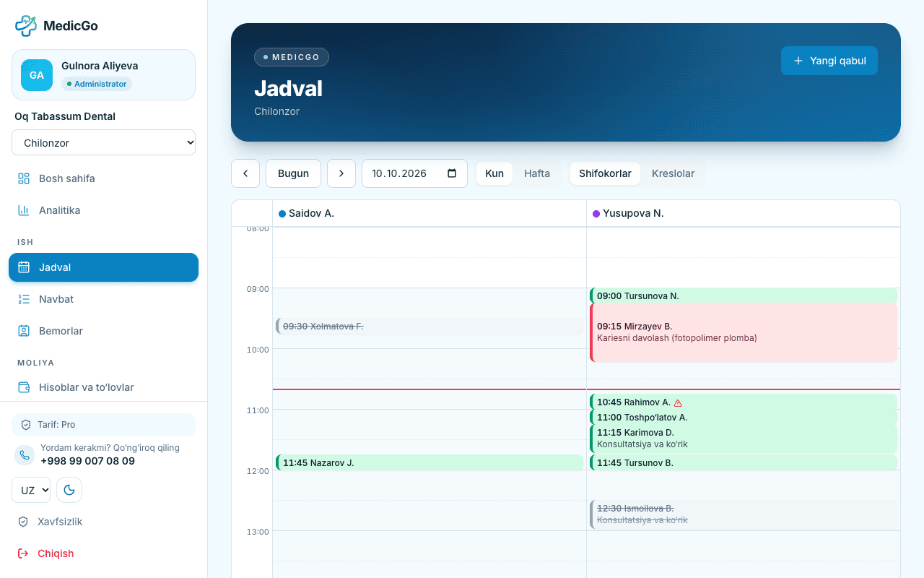Open Bemorlar in the sidebar
The width and height of the screenshot is (924, 578).
tap(104, 331)
